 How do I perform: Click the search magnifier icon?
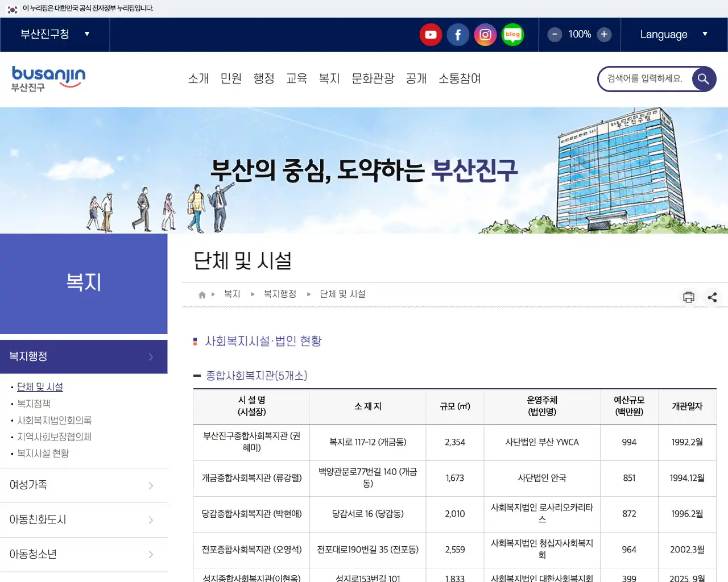tap(703, 79)
